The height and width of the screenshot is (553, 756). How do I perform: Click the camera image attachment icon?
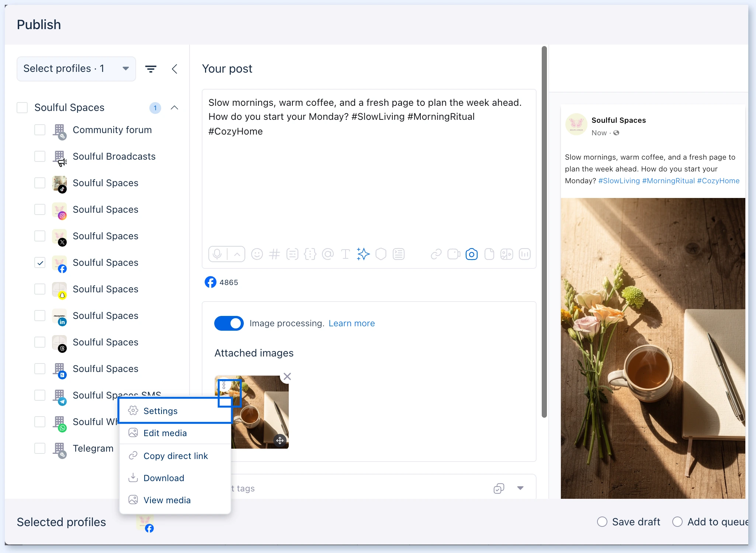tap(472, 254)
